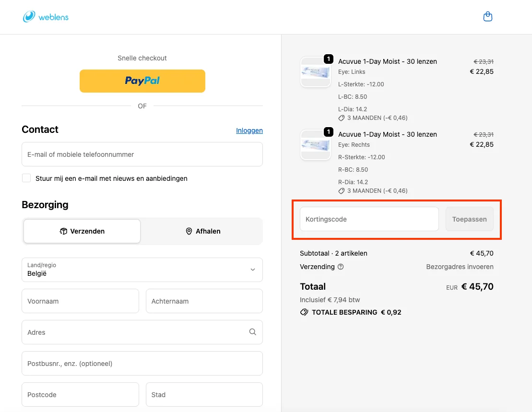Viewport: 532px width, 412px height.
Task: Click the Links eye lens product thumbnail
Action: (316, 72)
